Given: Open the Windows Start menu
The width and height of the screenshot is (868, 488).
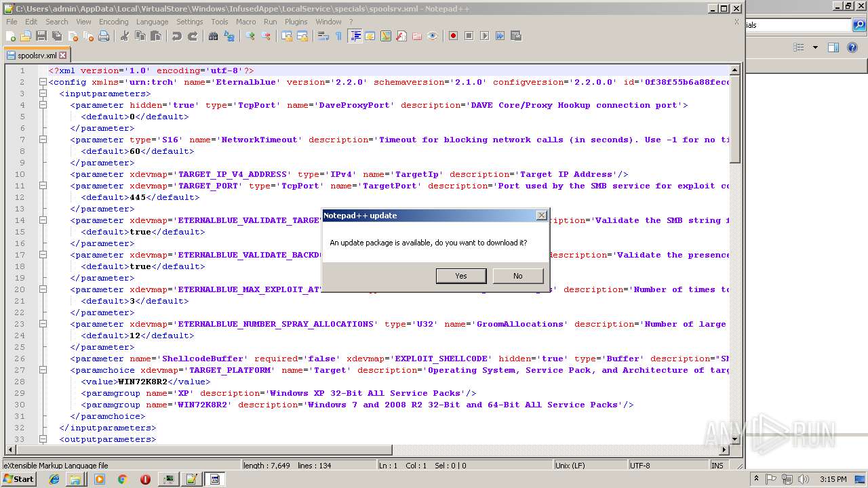Looking at the screenshot, I should pos(19,479).
